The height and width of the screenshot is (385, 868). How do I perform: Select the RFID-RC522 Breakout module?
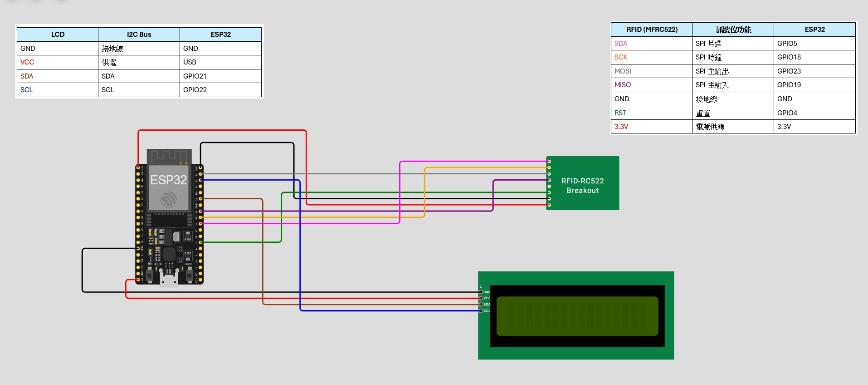coord(583,183)
